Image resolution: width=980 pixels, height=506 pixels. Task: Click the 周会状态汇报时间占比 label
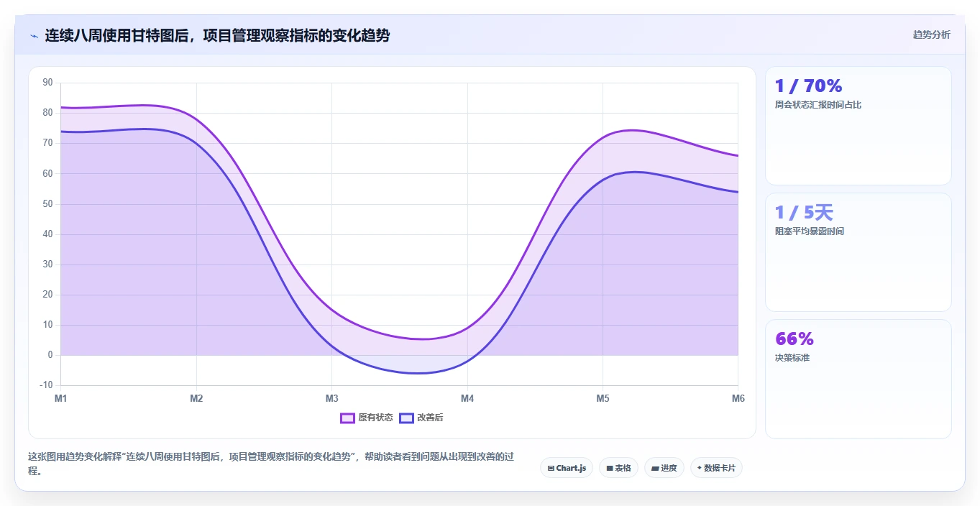pos(818,105)
